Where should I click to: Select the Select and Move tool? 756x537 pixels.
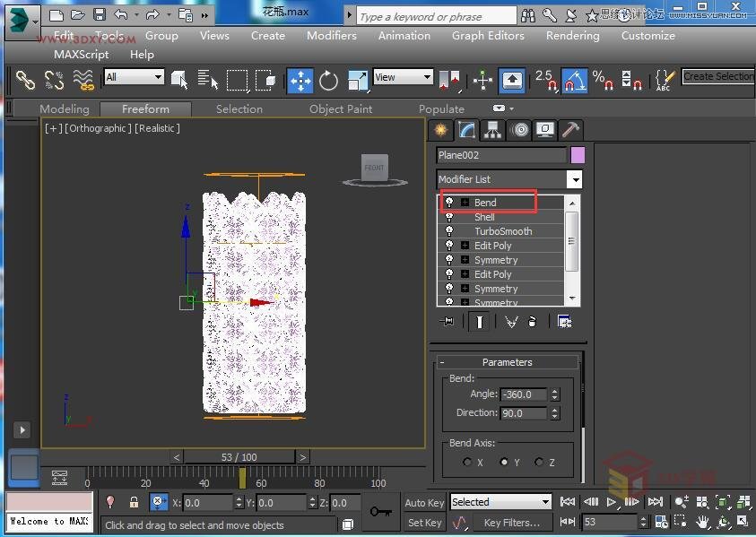tap(300, 81)
